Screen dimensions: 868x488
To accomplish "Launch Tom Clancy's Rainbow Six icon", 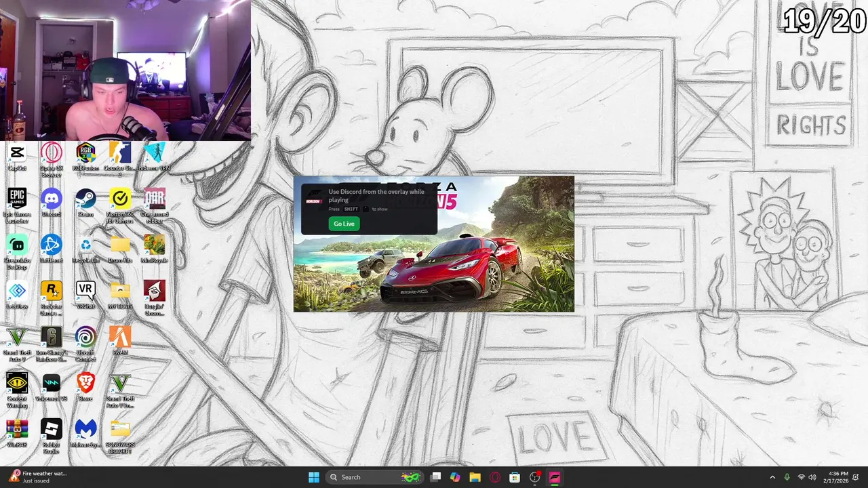I will coord(52,344).
